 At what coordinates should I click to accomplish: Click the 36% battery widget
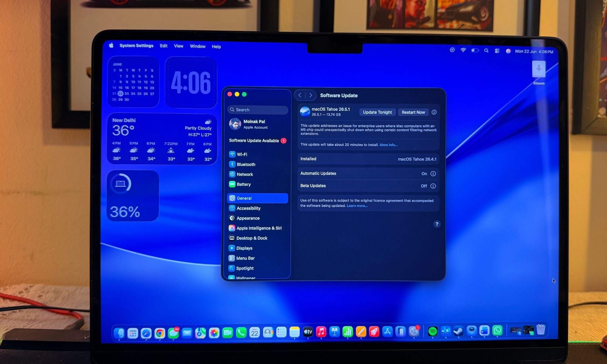133,196
